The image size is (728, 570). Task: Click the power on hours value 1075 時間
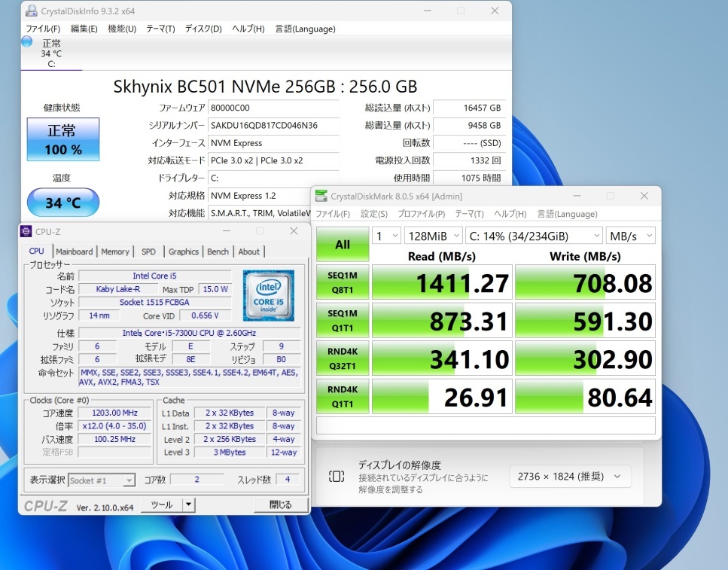pyautogui.click(x=469, y=178)
